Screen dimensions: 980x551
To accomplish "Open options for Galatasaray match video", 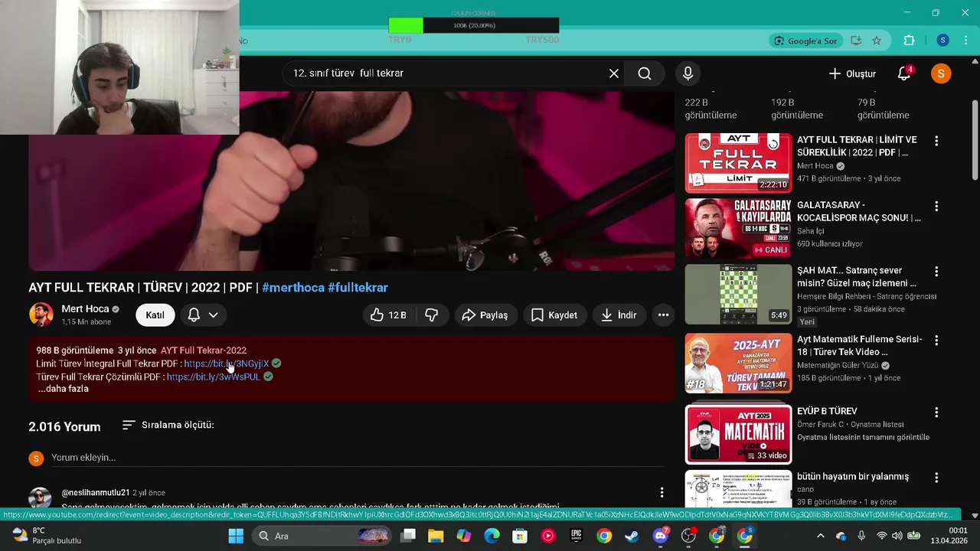I will click(x=936, y=207).
